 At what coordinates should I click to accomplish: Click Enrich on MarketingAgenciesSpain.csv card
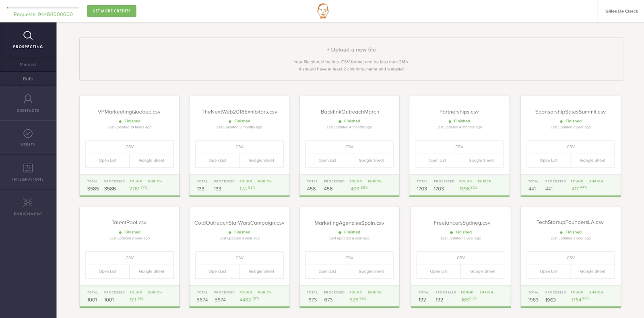(375, 293)
